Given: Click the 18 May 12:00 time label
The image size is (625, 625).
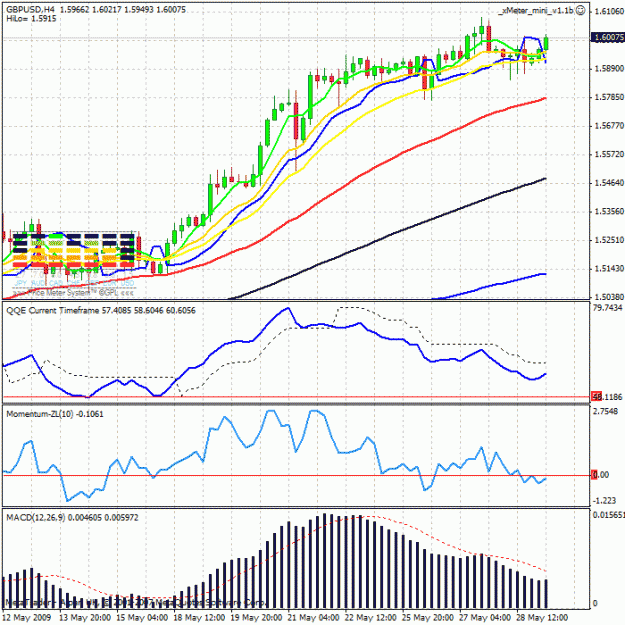Looking at the screenshot, I should click(x=199, y=617).
